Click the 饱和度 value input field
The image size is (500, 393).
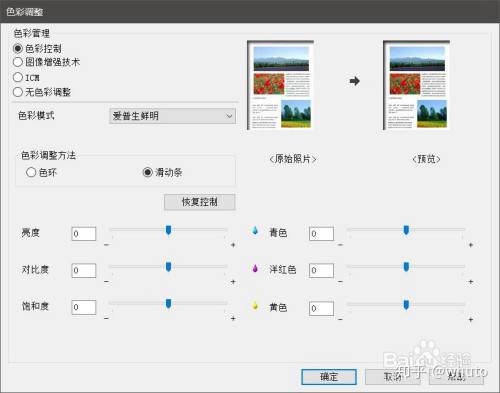[84, 307]
